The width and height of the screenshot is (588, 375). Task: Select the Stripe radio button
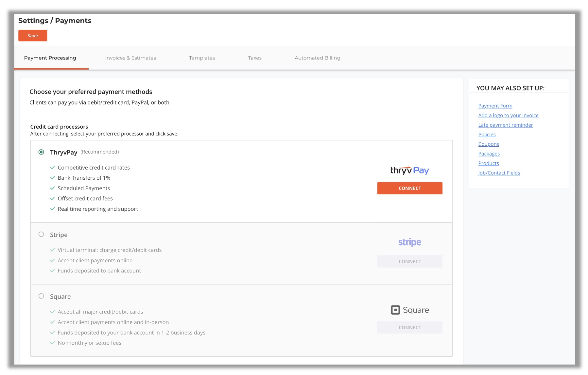41,234
